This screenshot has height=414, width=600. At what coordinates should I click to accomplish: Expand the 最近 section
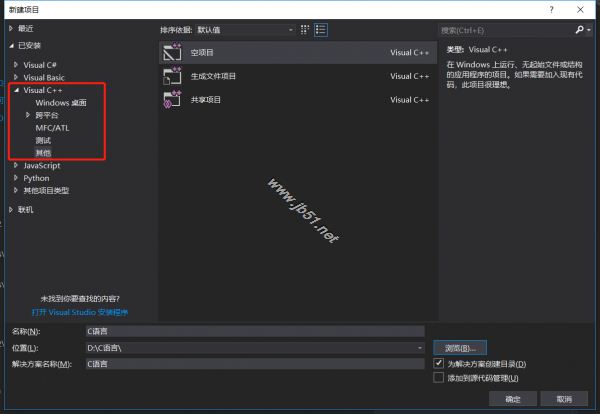click(x=11, y=28)
